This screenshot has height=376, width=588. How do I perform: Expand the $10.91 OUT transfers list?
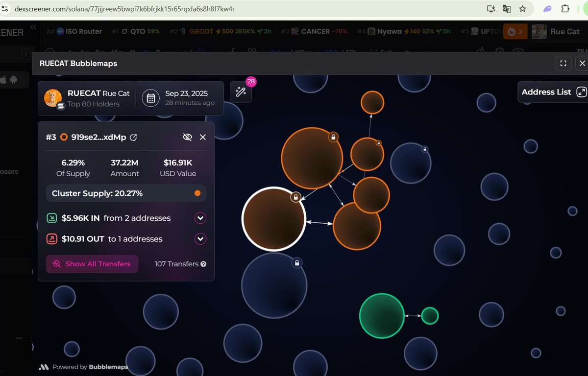pyautogui.click(x=200, y=239)
